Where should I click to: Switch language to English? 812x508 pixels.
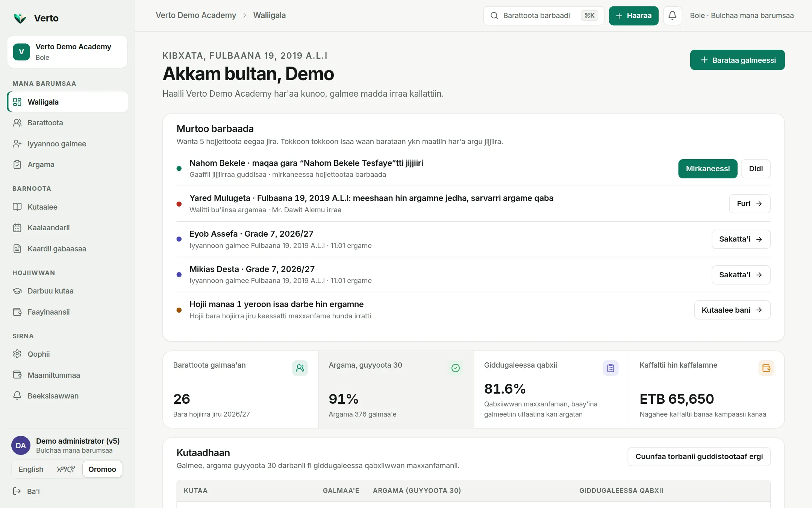tap(31, 469)
